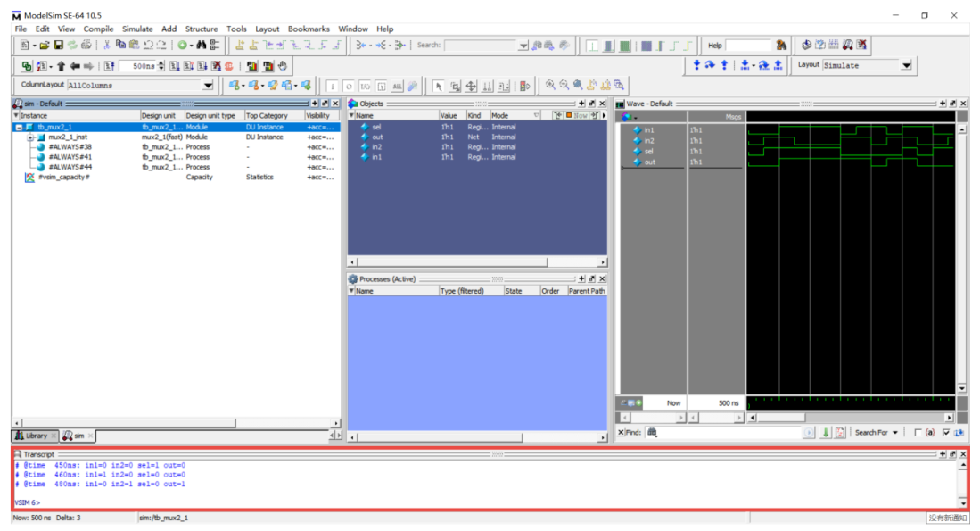Click the Run simulation icon

(175, 66)
